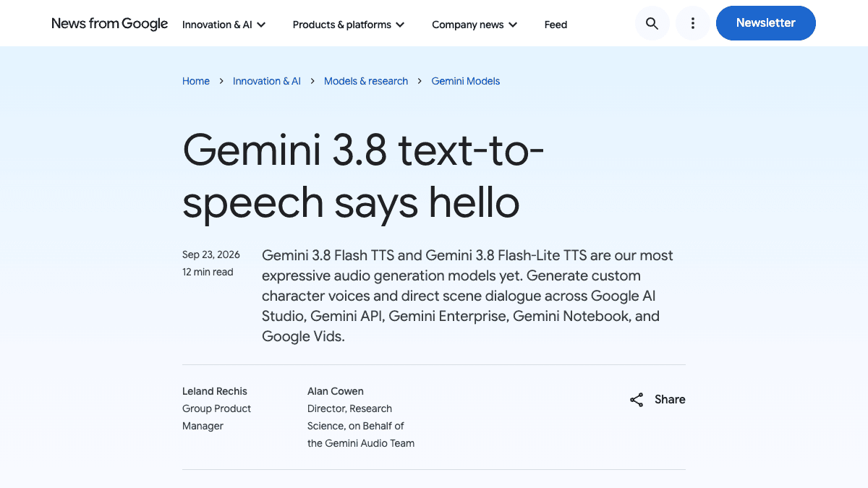The width and height of the screenshot is (868, 488).
Task: Expand the Company news dropdown menu
Action: point(475,25)
